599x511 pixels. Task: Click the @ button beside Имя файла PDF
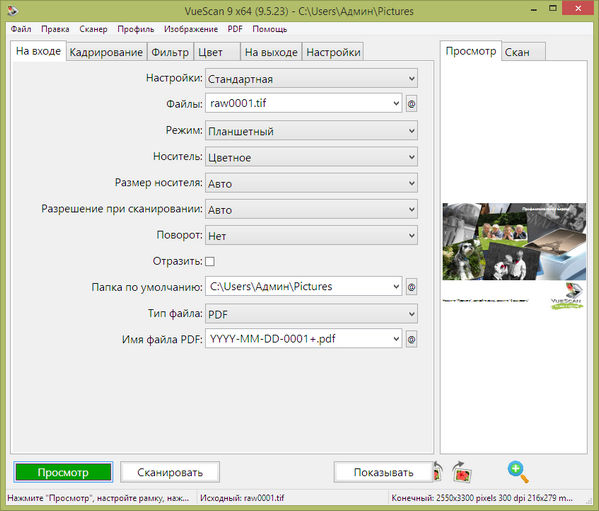point(411,339)
